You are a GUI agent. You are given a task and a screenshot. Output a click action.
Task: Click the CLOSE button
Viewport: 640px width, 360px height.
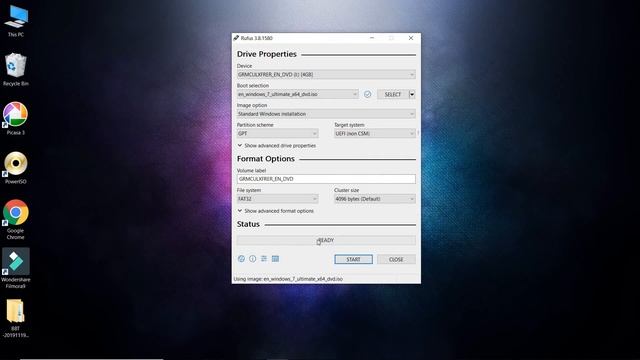point(396,259)
